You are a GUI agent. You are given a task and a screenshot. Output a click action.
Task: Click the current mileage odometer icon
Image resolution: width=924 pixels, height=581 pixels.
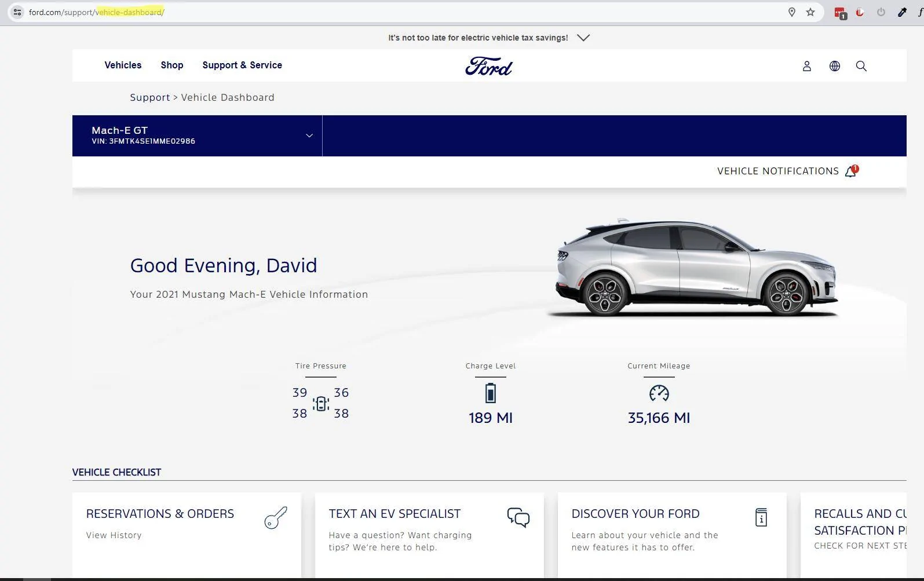pyautogui.click(x=659, y=393)
